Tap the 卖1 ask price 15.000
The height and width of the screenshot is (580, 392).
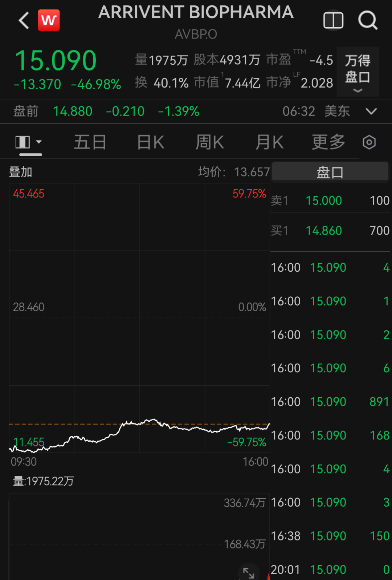324,200
